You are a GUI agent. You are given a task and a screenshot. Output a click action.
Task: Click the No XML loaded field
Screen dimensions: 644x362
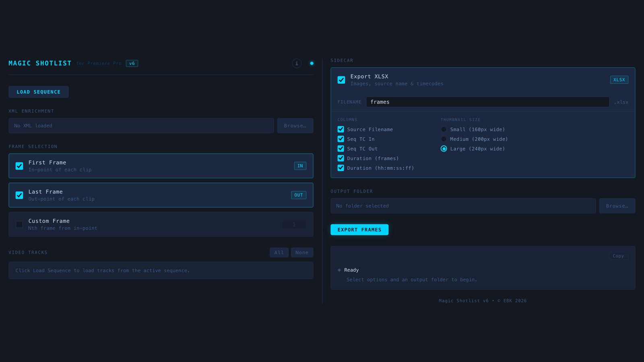coord(141,125)
